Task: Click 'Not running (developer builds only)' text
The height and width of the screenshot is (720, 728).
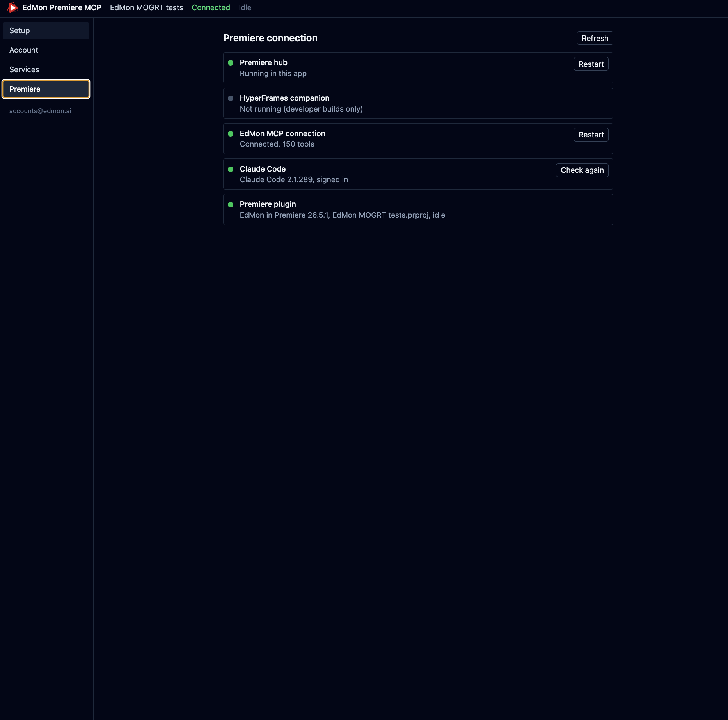Action: point(301,109)
